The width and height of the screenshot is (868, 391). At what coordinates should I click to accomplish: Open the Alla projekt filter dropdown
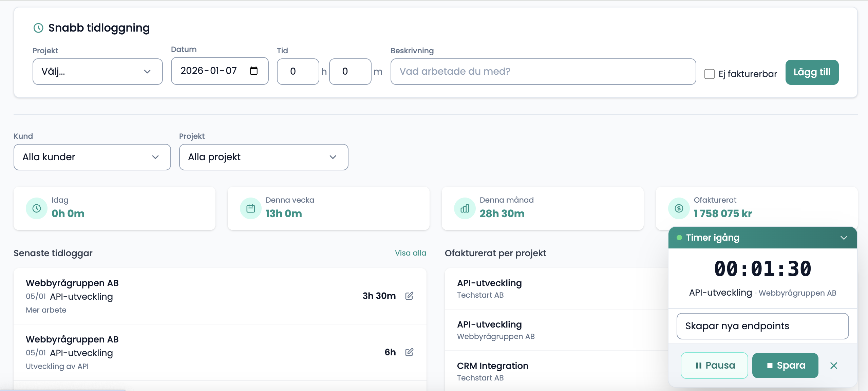point(263,157)
